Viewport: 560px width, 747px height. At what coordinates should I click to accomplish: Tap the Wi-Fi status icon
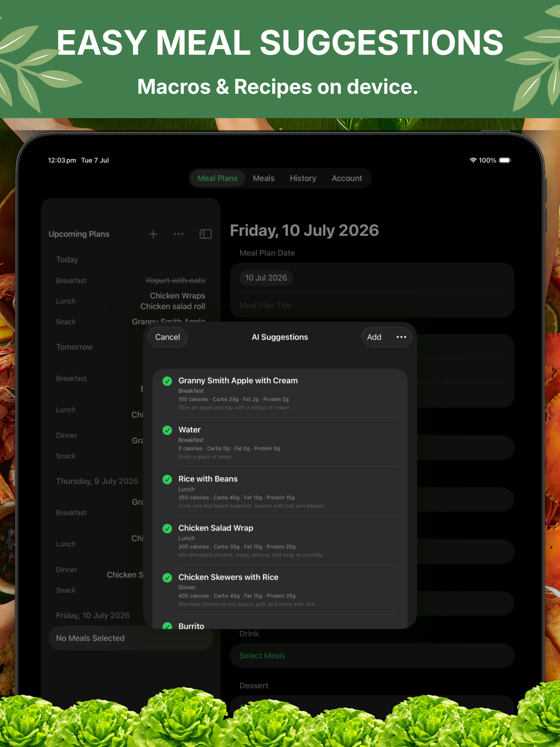tap(473, 160)
